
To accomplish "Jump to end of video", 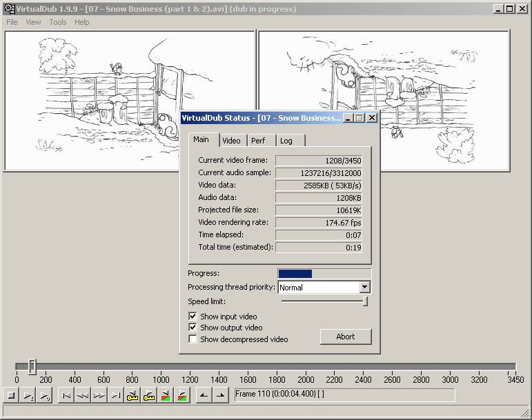I will pos(116,395).
